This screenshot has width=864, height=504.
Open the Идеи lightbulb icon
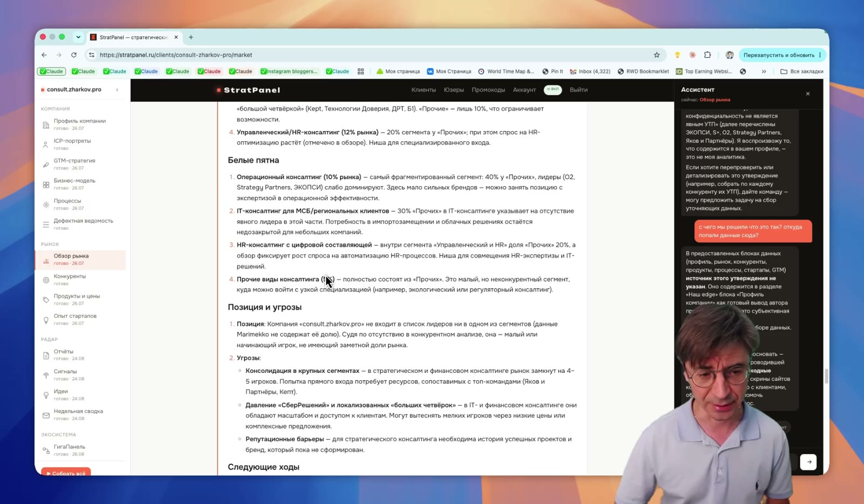click(46, 395)
